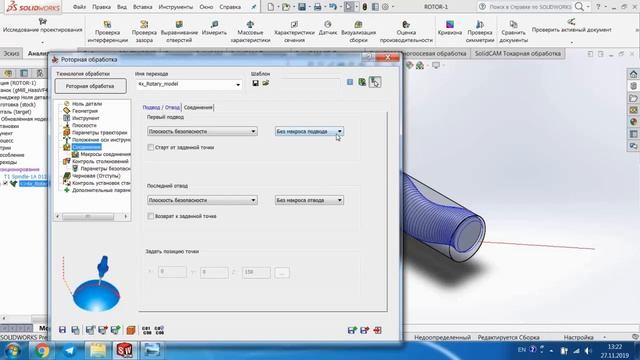The image size is (640, 360).
Task: Open the Правка menu
Action: [x=101, y=7]
